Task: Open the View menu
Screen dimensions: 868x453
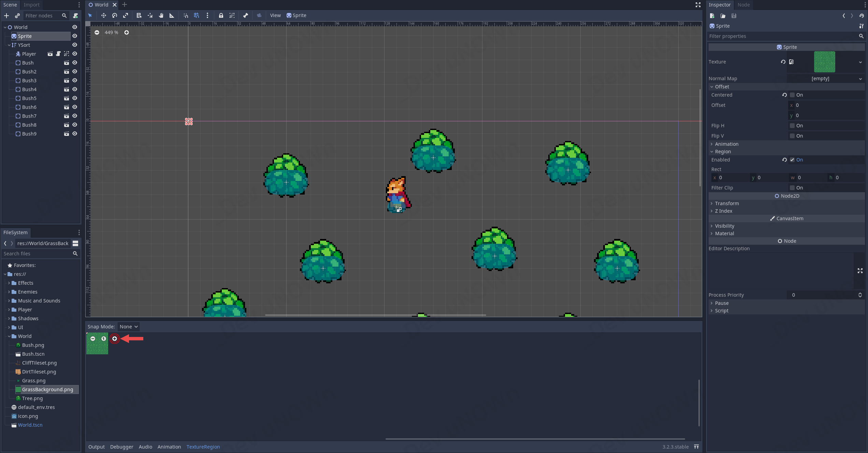Action: tap(275, 15)
